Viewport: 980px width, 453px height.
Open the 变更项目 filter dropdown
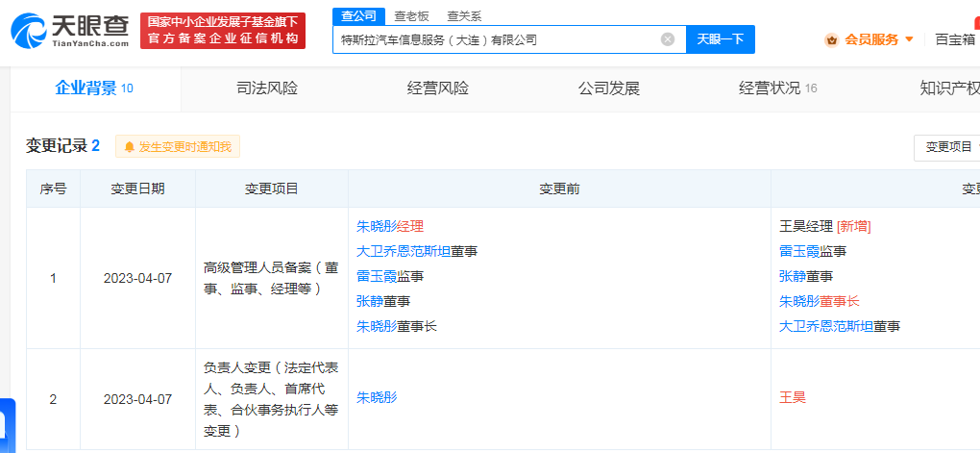[948, 148]
